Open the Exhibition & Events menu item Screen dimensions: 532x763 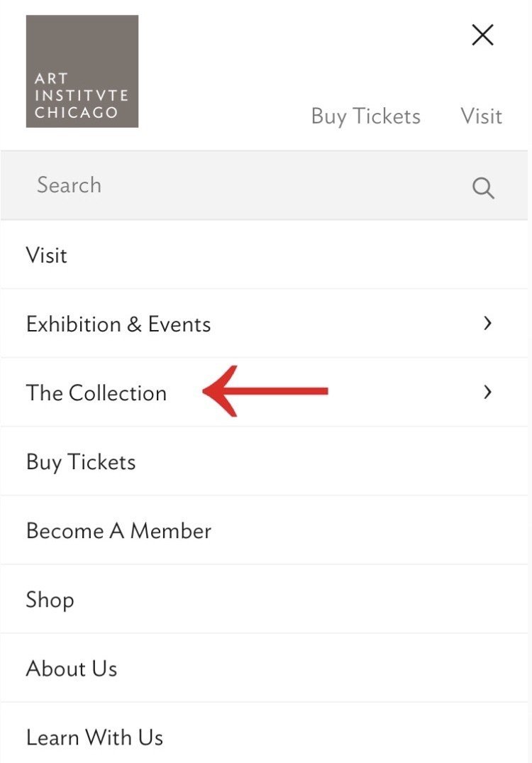click(264, 324)
